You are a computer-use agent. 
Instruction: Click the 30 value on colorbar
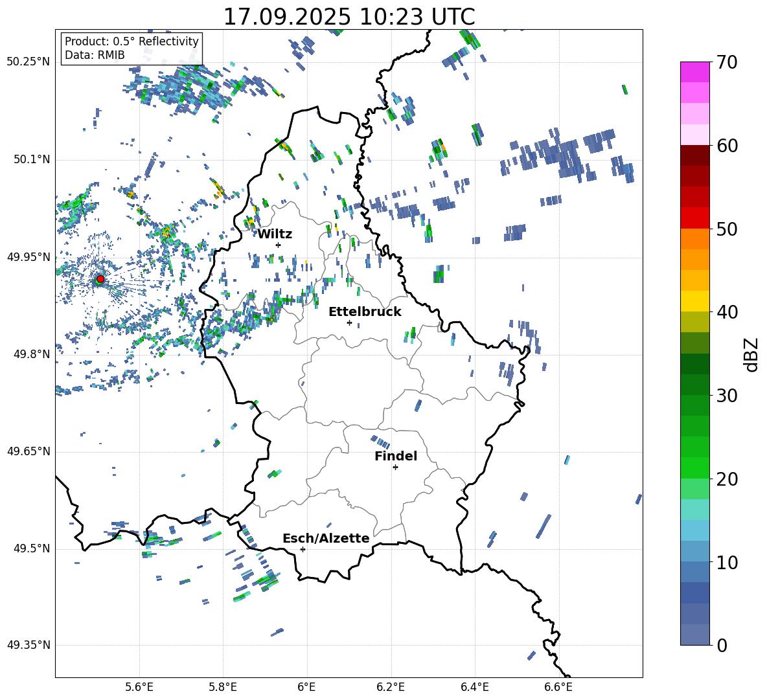tap(727, 396)
